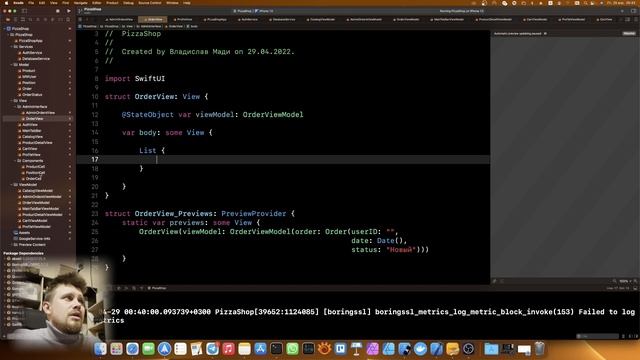
Task: Place cursor on empty line 17
Action: coord(283,159)
